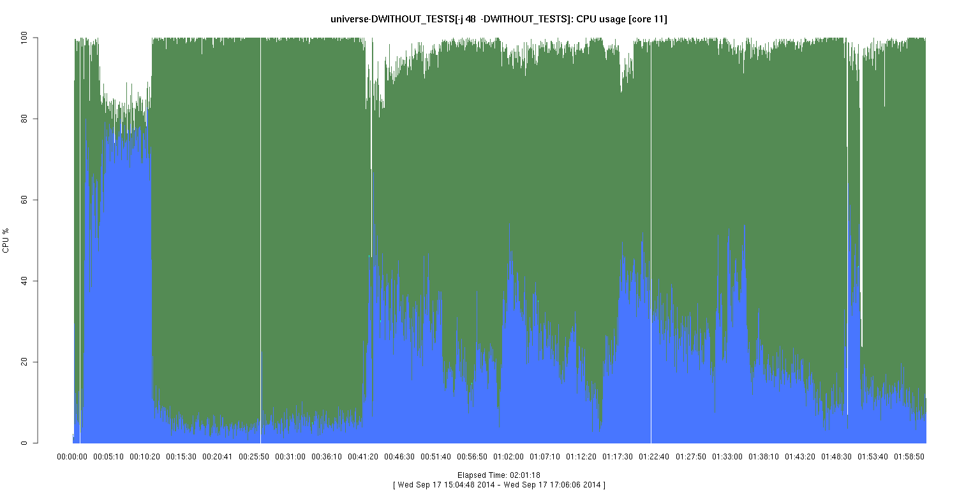Click x-axis time label 00:15:30
The image size is (980, 490).
point(181,457)
